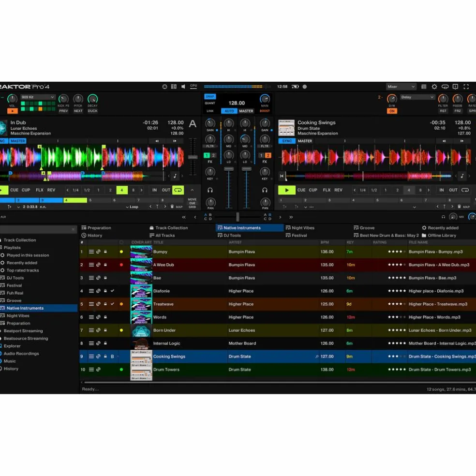Viewport: 476px width, 476px height.
Task: Select Beatport Streaming in browser tree
Action: [x=23, y=331]
